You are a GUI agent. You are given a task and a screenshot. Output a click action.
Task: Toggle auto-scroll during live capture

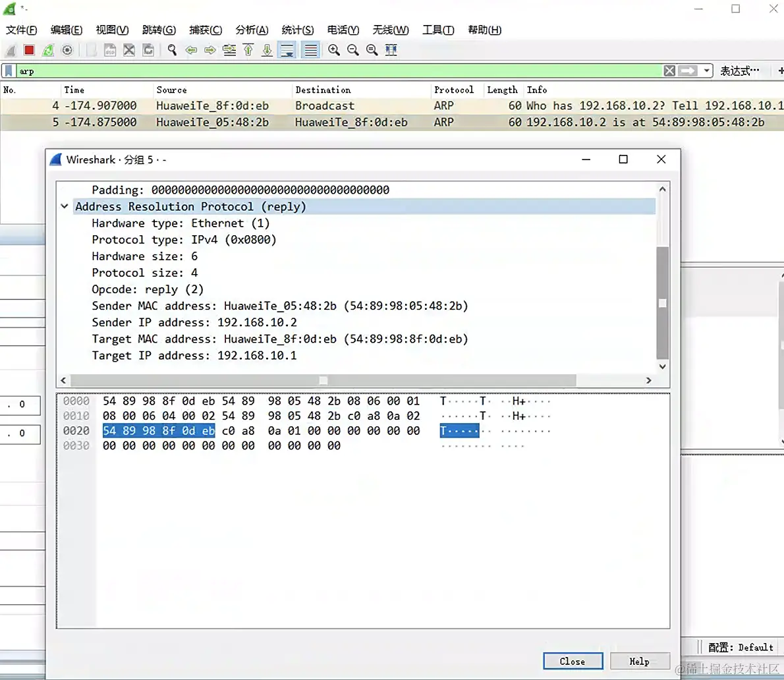[x=287, y=50]
